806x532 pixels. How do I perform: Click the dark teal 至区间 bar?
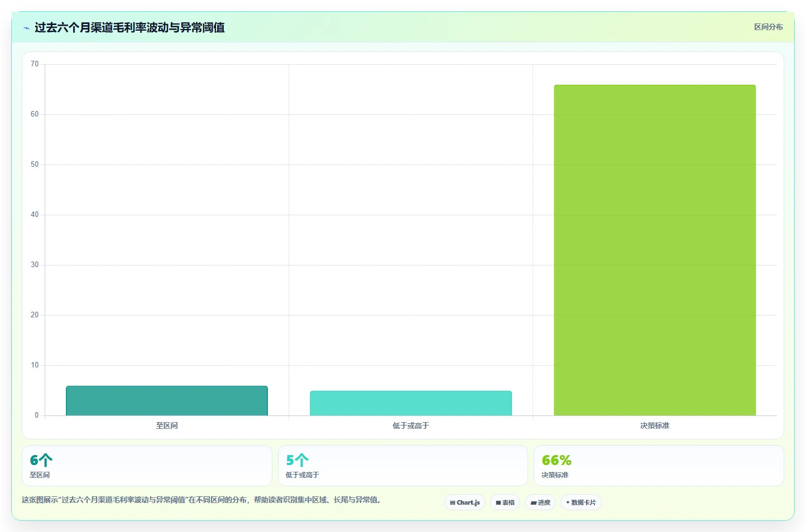(167, 400)
